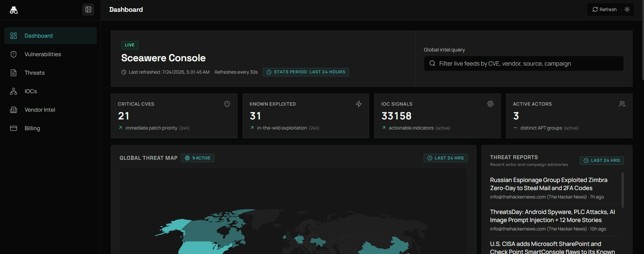This screenshot has height=254, width=644.
Task: Click Recent actor and campaign advisories text
Action: pos(529,165)
